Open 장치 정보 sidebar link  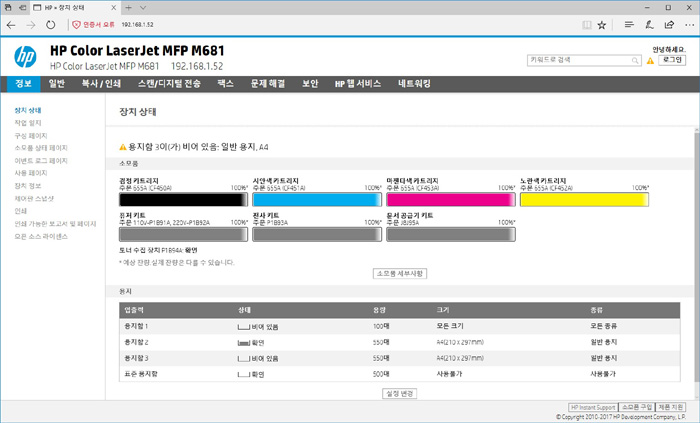28,186
